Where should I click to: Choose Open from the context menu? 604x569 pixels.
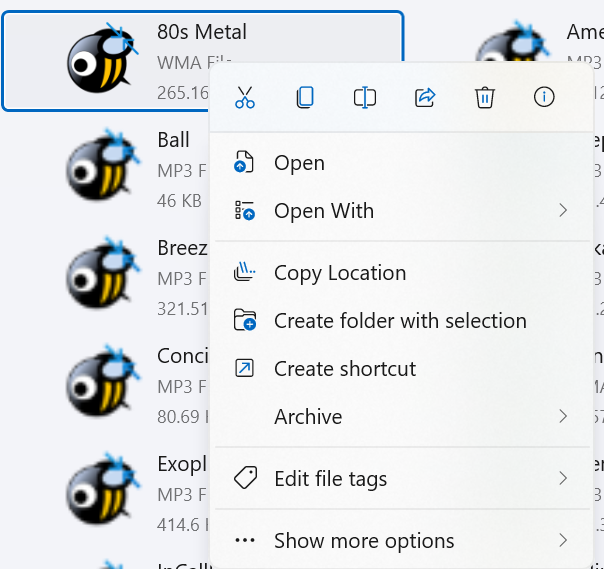pos(402,163)
